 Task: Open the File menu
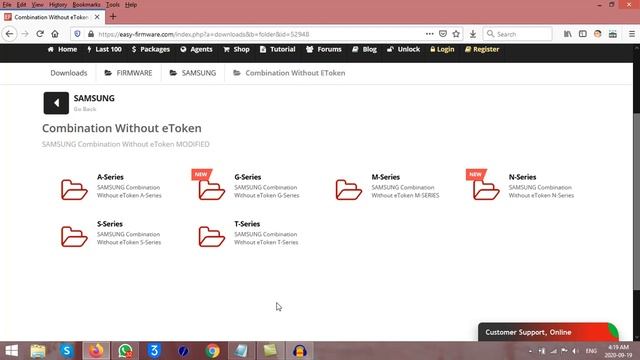[x=7, y=4]
